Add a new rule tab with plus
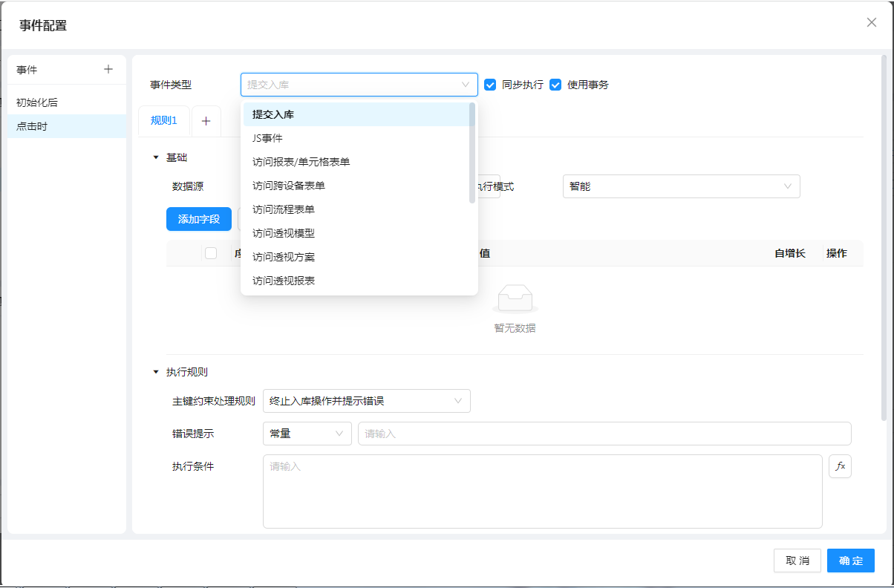Viewport: 894px width, 588px height. tap(206, 121)
